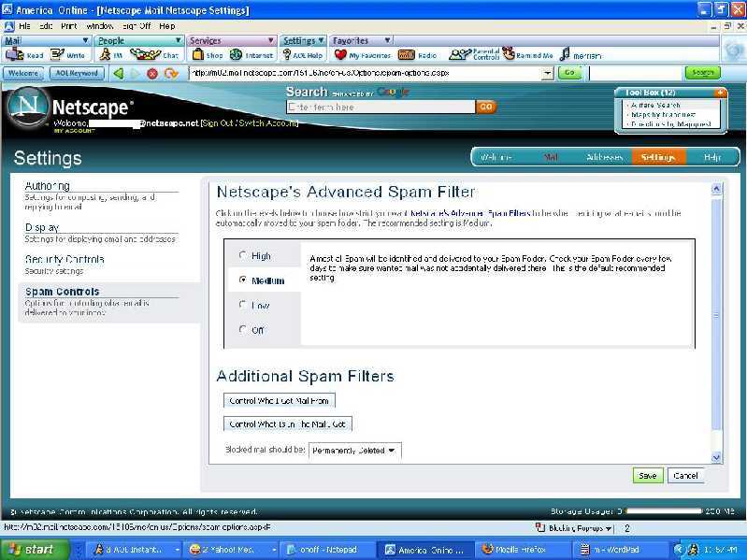Open the Parental Controls icon
747x560 pixels.
point(460,54)
